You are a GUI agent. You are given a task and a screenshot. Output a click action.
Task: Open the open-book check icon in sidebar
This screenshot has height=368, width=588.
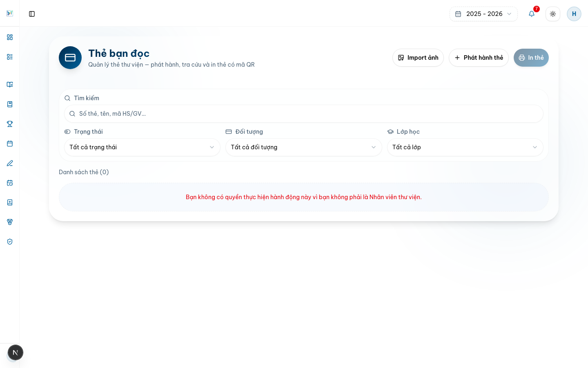tap(10, 85)
